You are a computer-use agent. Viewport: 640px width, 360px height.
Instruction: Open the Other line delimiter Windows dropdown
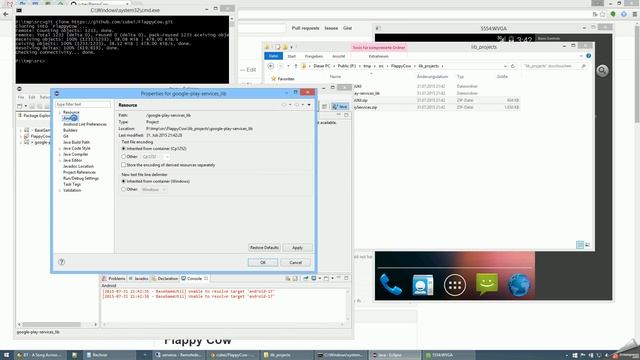point(153,189)
